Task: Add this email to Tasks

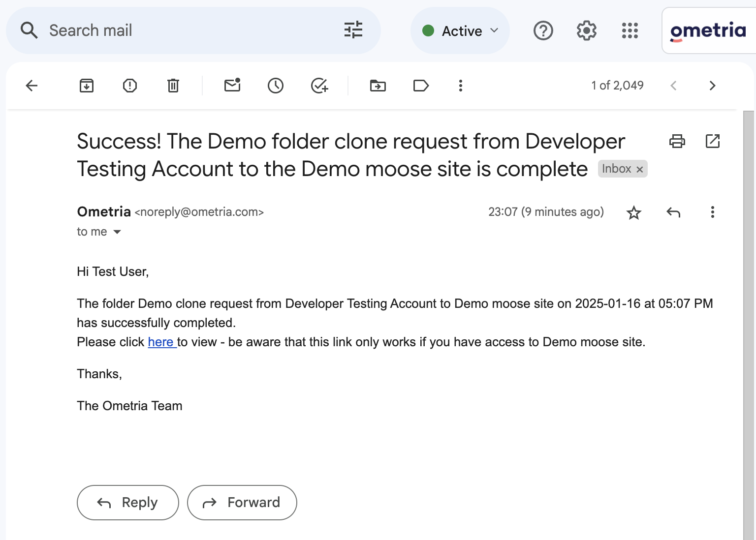Action: coord(319,86)
